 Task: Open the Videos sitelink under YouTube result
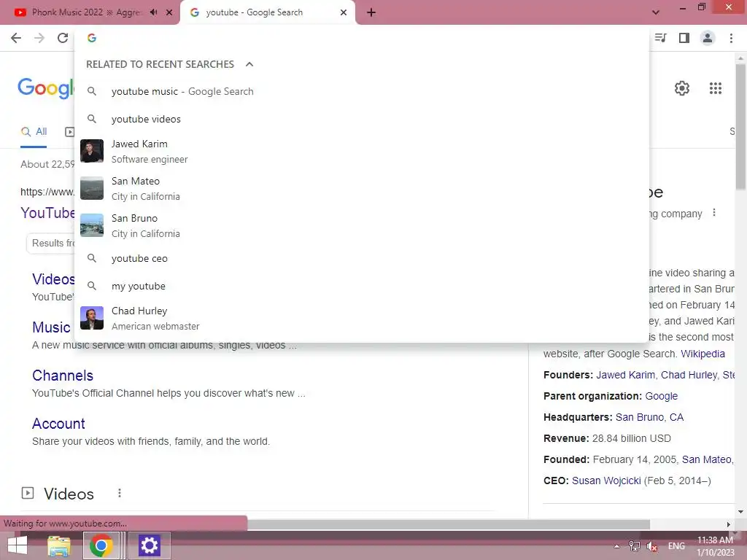point(53,279)
